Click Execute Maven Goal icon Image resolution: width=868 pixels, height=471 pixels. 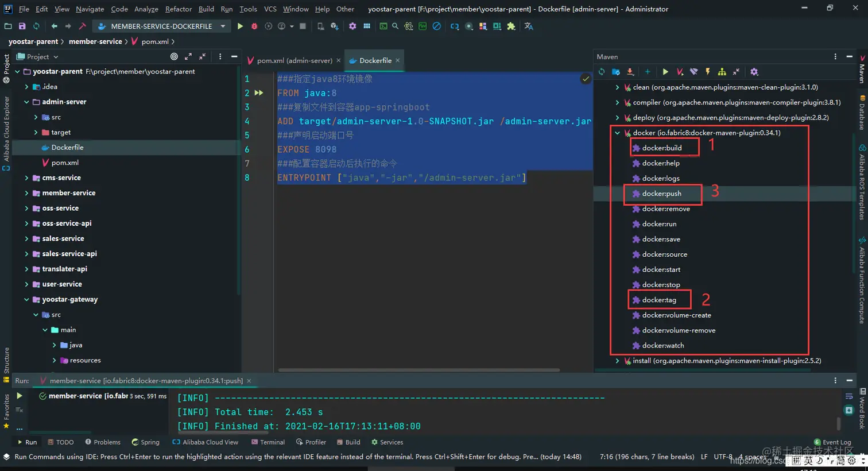tap(680, 72)
